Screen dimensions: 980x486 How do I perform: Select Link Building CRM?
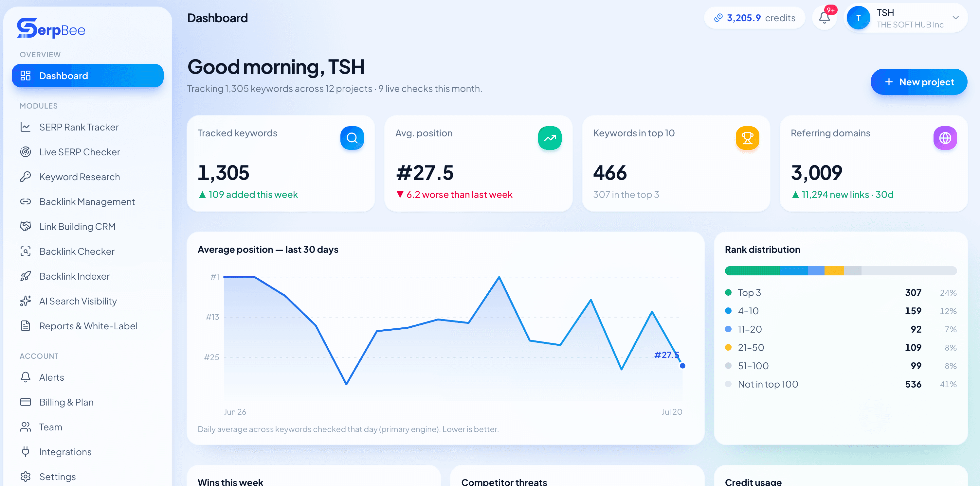click(x=87, y=226)
